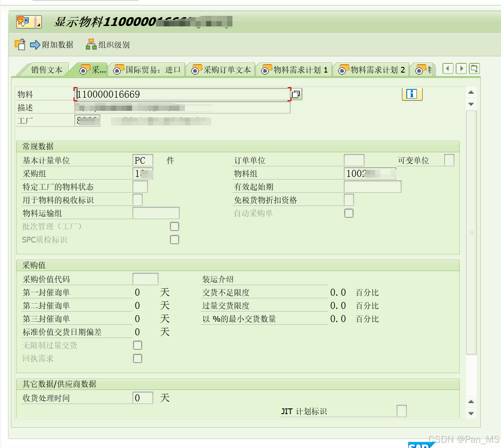
Task: Click the 描述 description field
Action: (x=182, y=108)
